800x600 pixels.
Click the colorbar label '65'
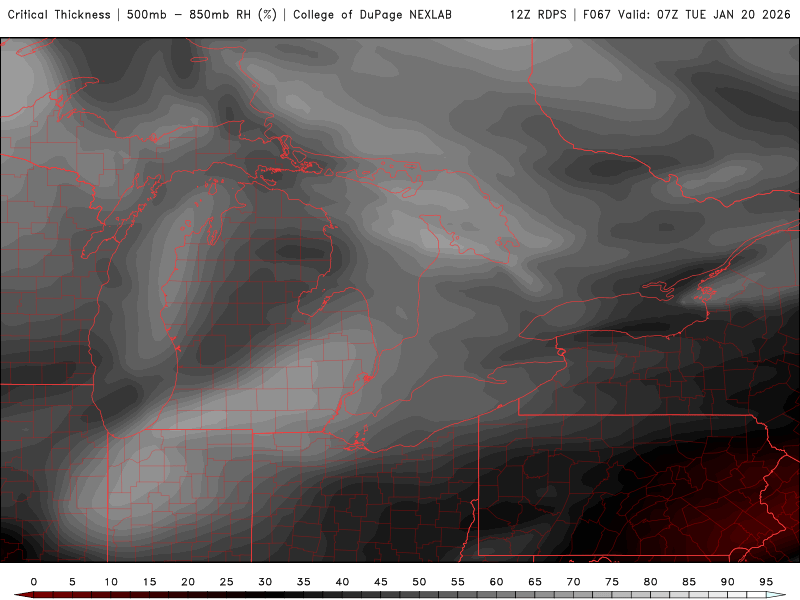(x=535, y=582)
